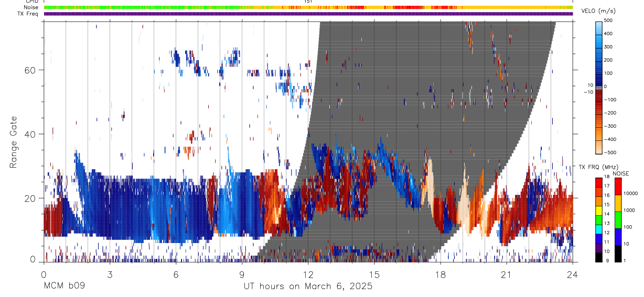Click the NOISE legend label '10000'

[x=631, y=193]
